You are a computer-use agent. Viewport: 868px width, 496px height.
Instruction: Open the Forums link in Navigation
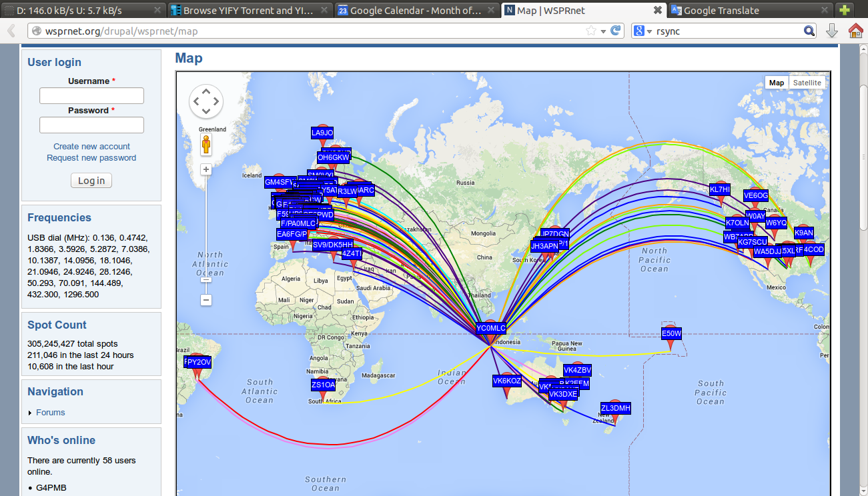[51, 413]
